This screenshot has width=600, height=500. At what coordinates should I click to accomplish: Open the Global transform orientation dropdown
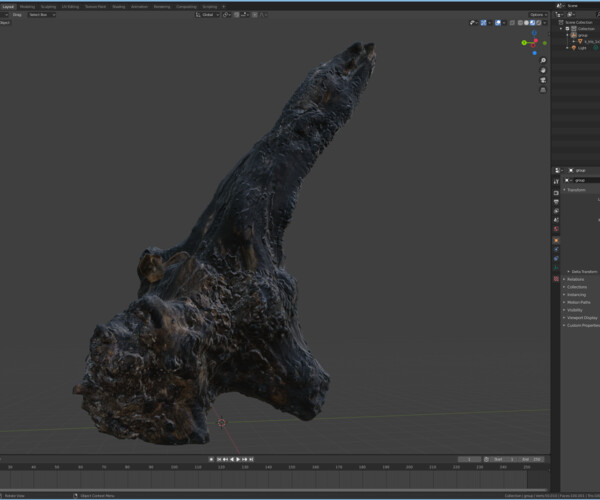coord(208,15)
